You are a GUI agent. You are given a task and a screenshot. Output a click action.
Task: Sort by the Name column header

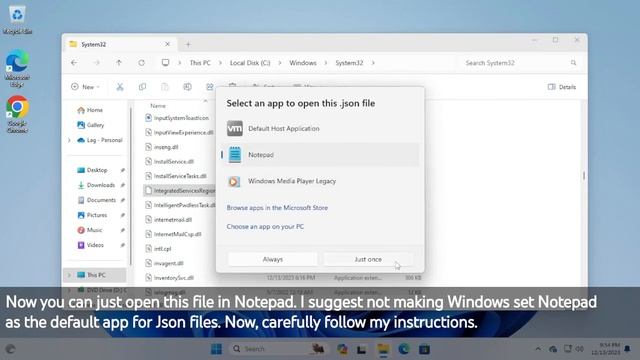[158, 106]
